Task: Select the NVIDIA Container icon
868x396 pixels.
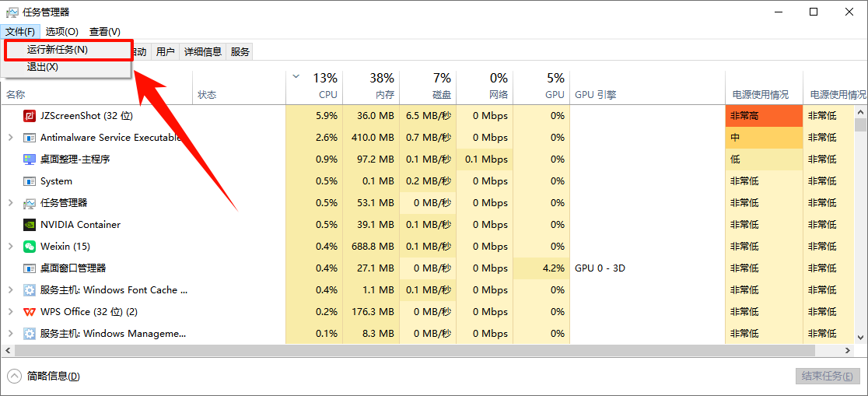Action: coord(30,225)
